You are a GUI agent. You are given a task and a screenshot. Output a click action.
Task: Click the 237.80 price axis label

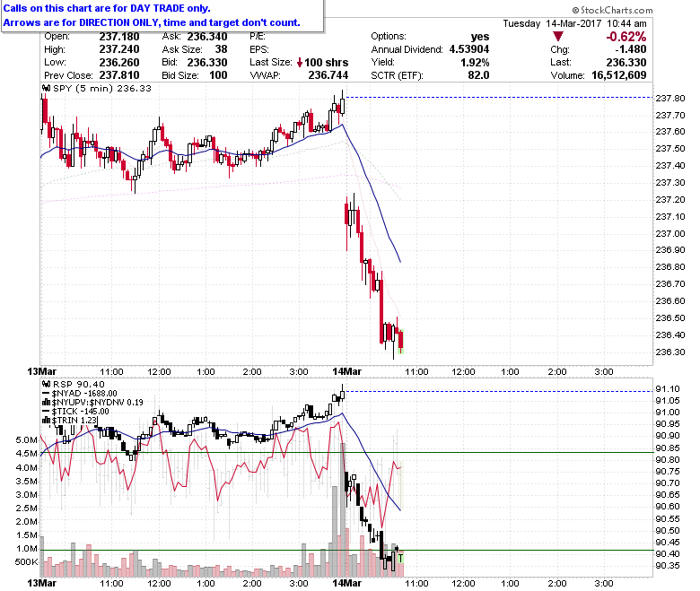[670, 99]
